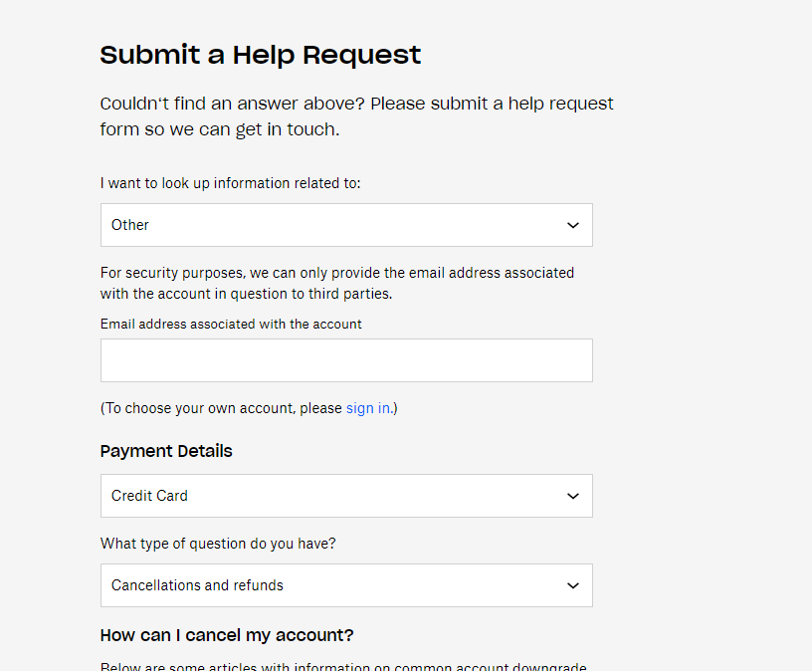
Task: Open the information lookup dropdown showing 'Other'
Action: 338,225
